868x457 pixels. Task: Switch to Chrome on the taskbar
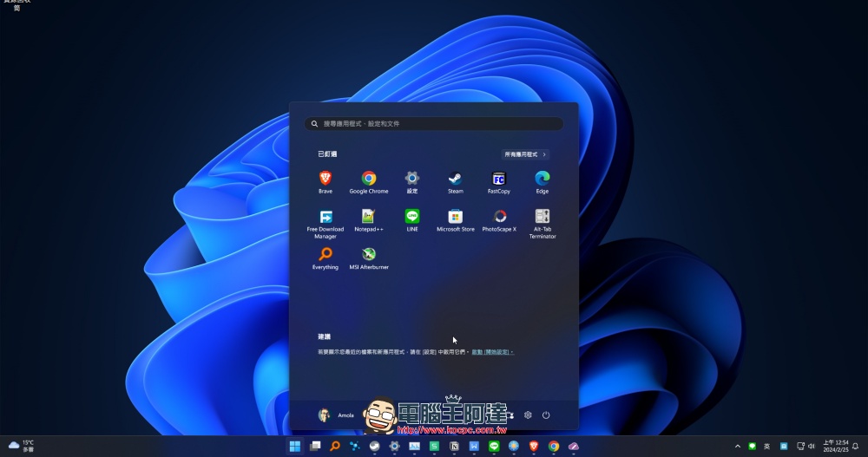(x=554, y=446)
